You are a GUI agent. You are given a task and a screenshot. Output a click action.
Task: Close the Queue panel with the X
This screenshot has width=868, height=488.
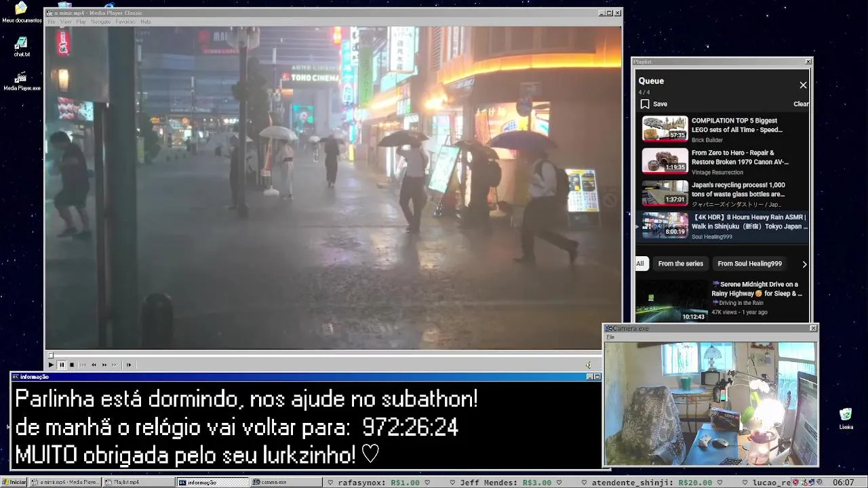tap(803, 85)
